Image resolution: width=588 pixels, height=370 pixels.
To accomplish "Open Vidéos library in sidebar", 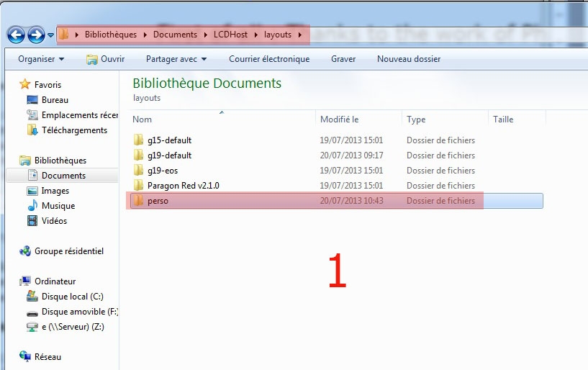I will (x=54, y=221).
